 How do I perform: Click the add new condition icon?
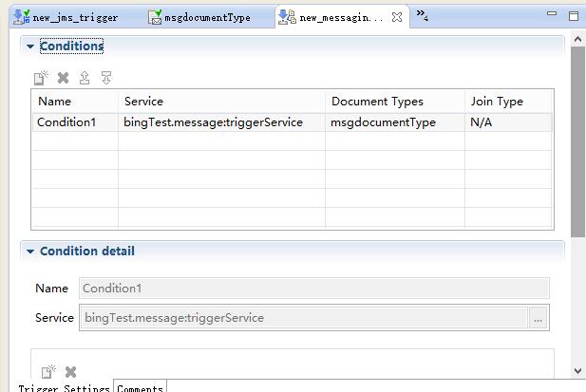[41, 78]
